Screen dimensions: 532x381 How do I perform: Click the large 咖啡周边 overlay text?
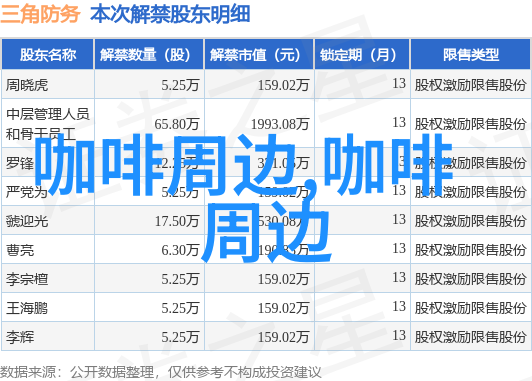tap(244, 197)
